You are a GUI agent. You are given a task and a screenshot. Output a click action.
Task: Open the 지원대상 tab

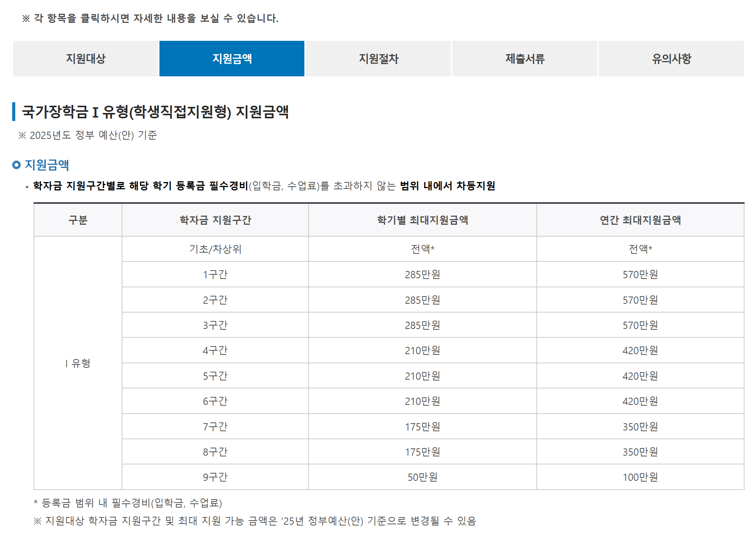click(85, 58)
